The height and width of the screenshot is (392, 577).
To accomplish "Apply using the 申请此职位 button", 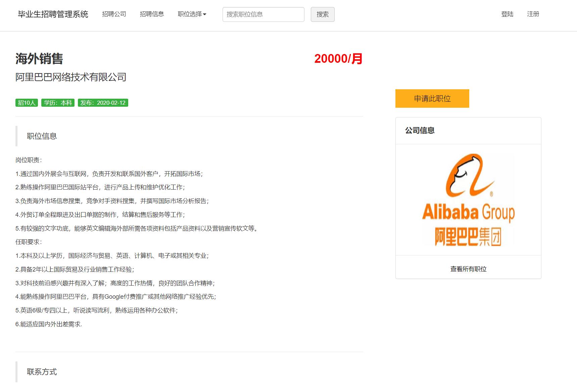I will pos(432,98).
